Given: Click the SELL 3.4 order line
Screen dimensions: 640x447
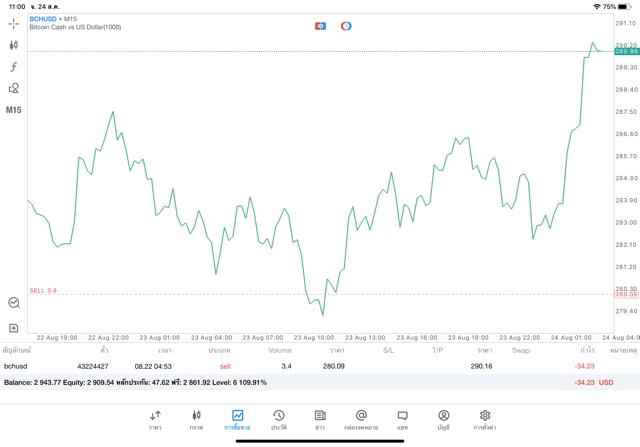Looking at the screenshot, I should point(43,290).
